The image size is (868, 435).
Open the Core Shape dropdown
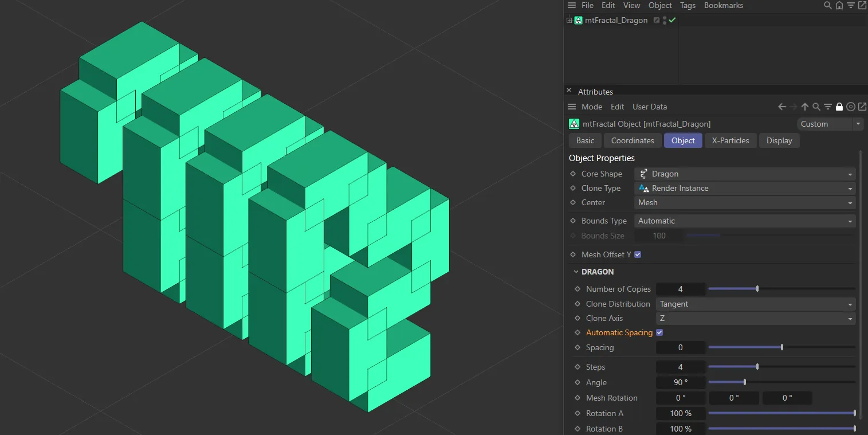click(745, 174)
